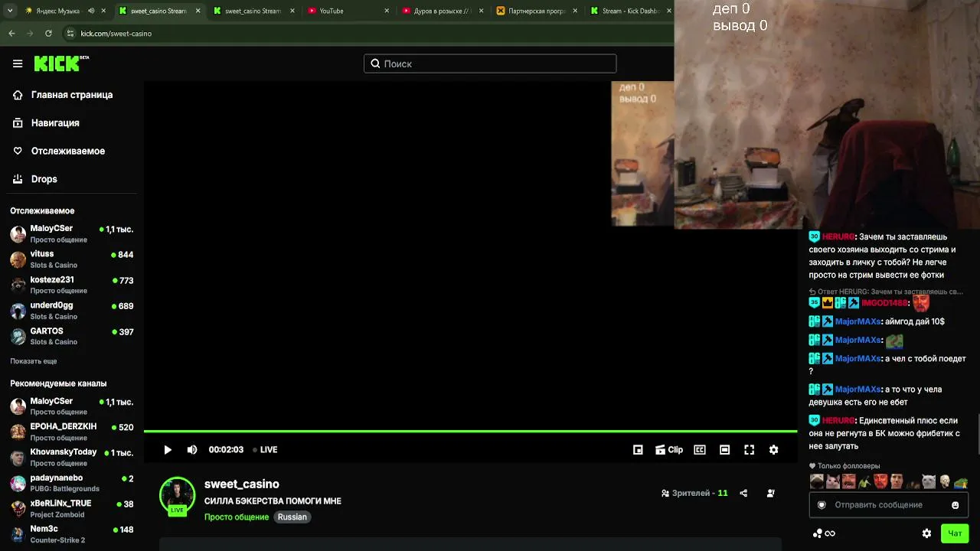
Task: Play the stream video
Action: 168,450
